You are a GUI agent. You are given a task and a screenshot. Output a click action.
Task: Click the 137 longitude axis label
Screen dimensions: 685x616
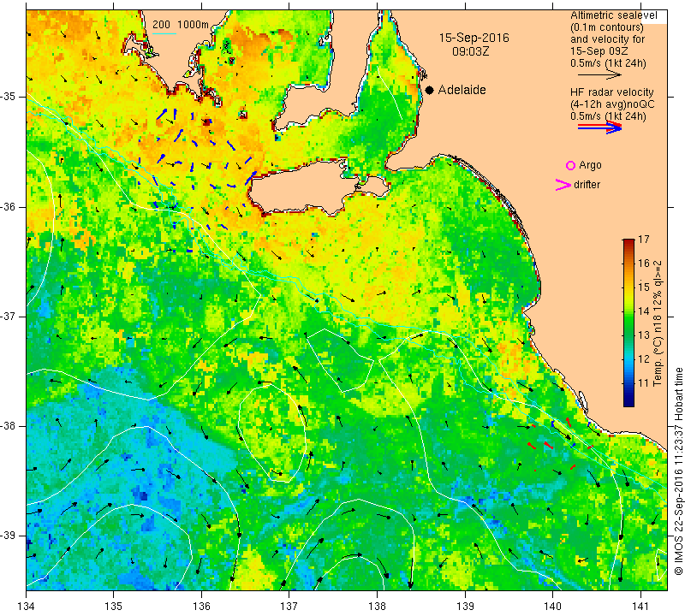tap(289, 607)
